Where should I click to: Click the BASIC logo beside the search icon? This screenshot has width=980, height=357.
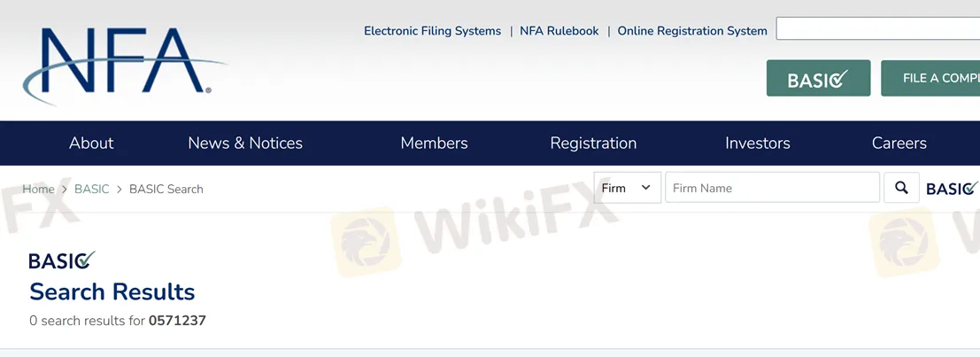coord(951,189)
